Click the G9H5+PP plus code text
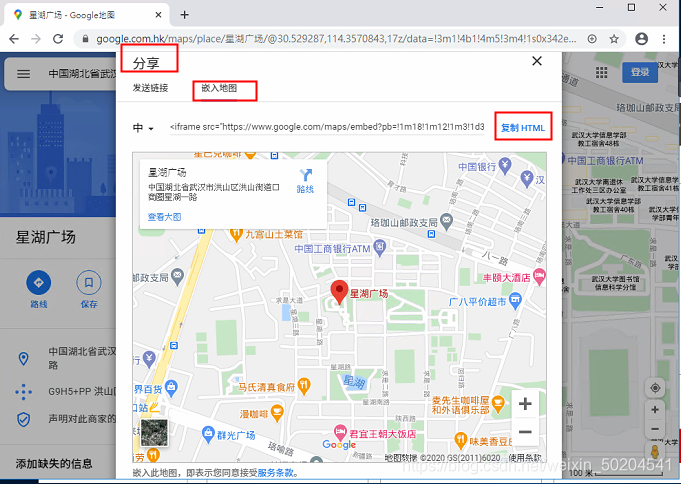This screenshot has width=681, height=484. [x=82, y=391]
